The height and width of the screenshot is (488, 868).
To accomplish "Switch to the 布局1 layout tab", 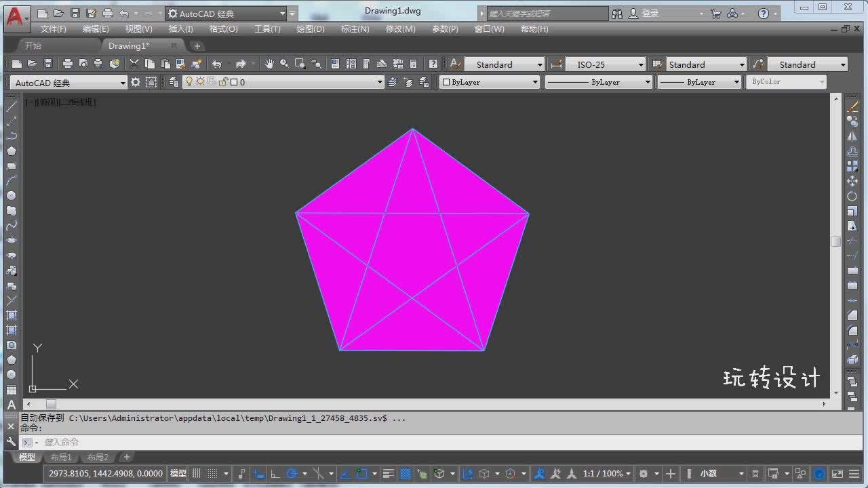I will click(61, 457).
